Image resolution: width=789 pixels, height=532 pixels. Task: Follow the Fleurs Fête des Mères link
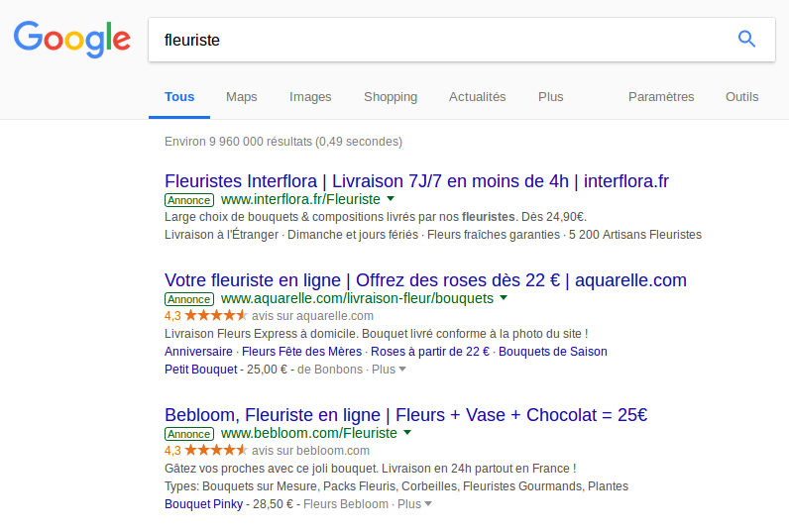pos(302,352)
